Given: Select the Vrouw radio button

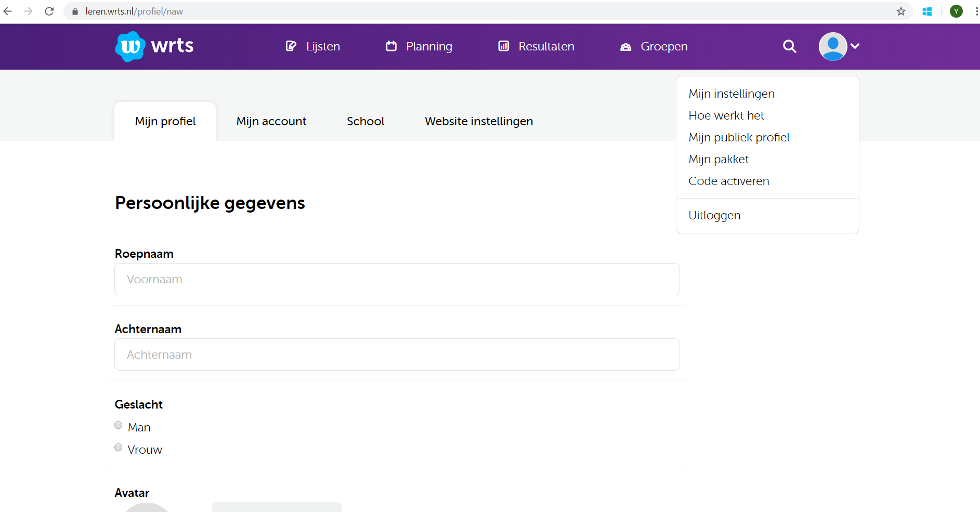Looking at the screenshot, I should [x=119, y=448].
